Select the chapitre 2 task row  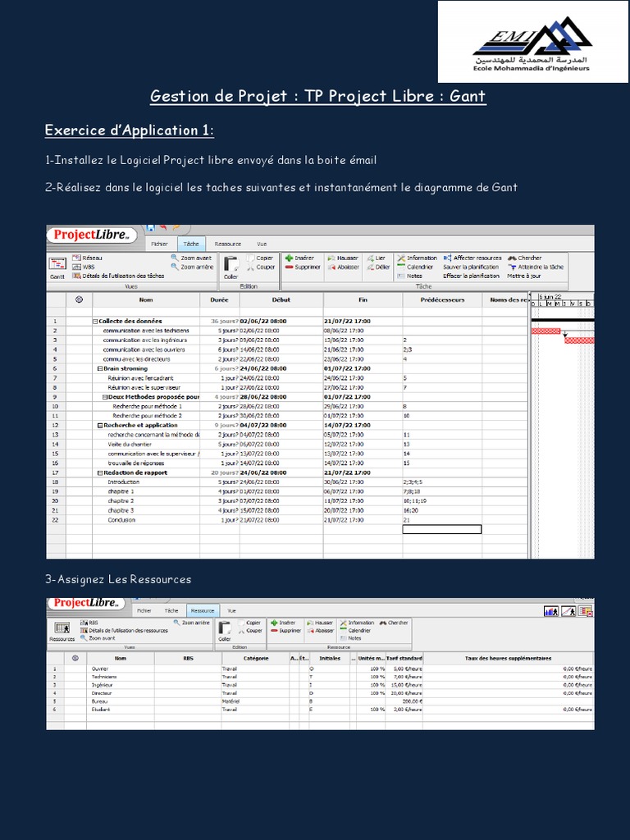[x=288, y=501]
